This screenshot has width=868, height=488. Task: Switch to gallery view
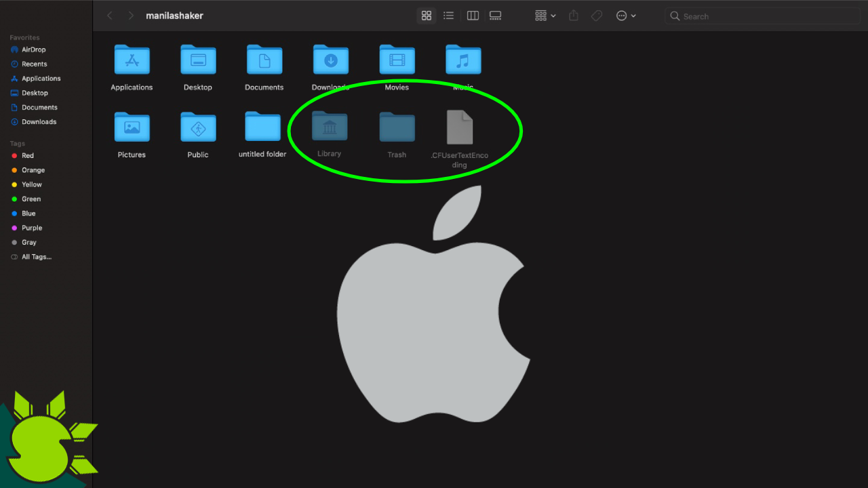click(x=495, y=16)
